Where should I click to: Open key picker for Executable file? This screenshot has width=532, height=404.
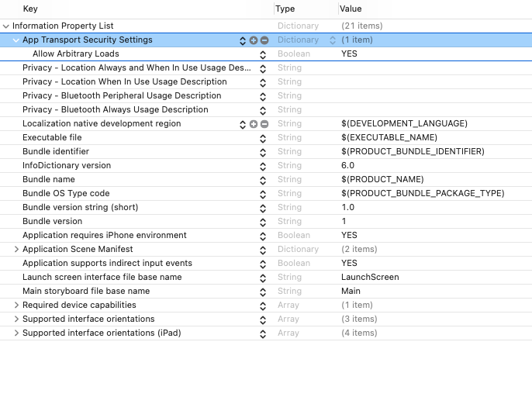(263, 138)
